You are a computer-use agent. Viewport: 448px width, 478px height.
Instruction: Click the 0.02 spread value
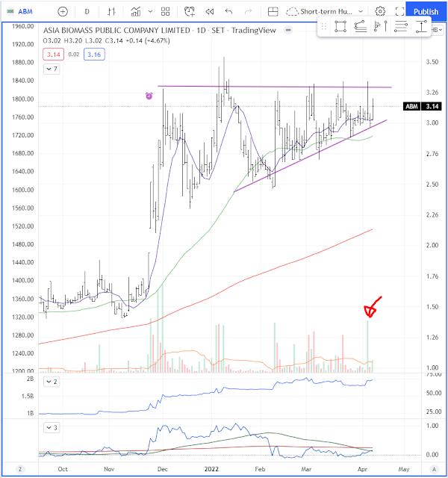point(74,55)
